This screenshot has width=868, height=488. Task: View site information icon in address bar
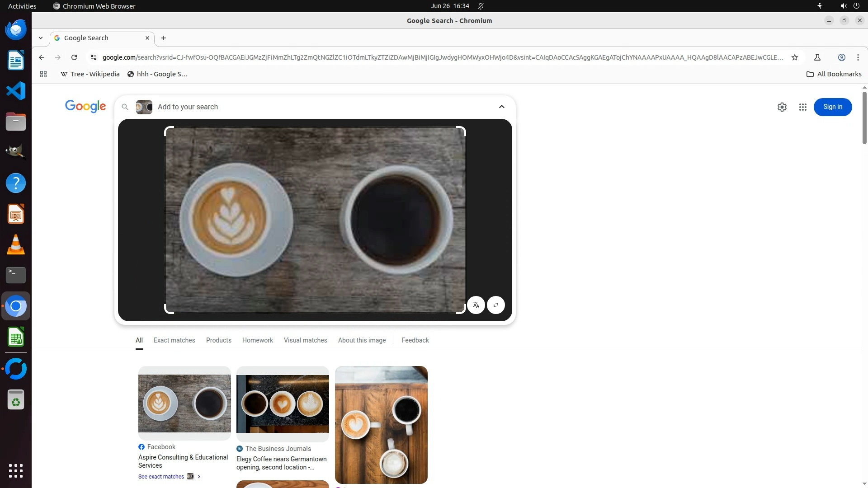94,57
